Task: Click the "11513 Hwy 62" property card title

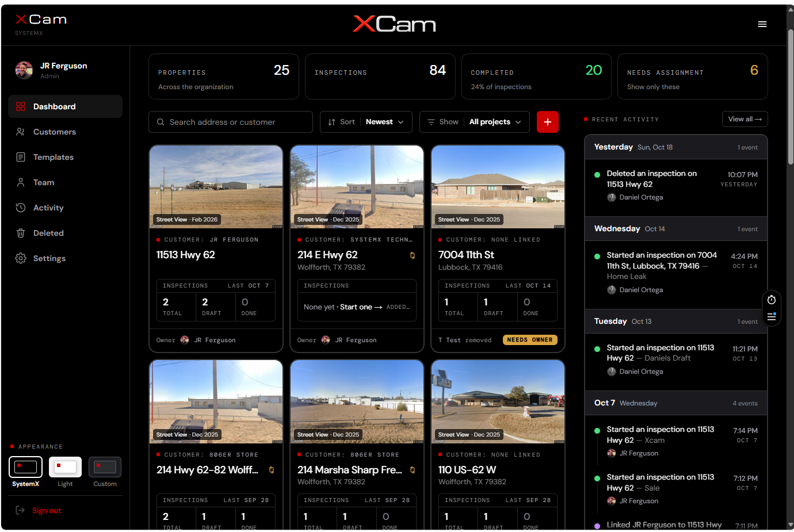Action: [186, 255]
